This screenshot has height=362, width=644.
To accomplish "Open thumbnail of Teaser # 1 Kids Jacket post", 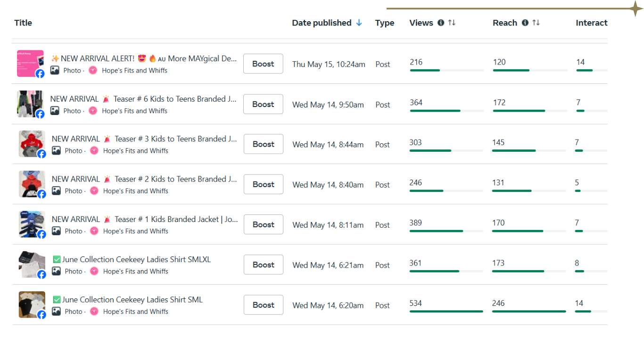I will [32, 224].
